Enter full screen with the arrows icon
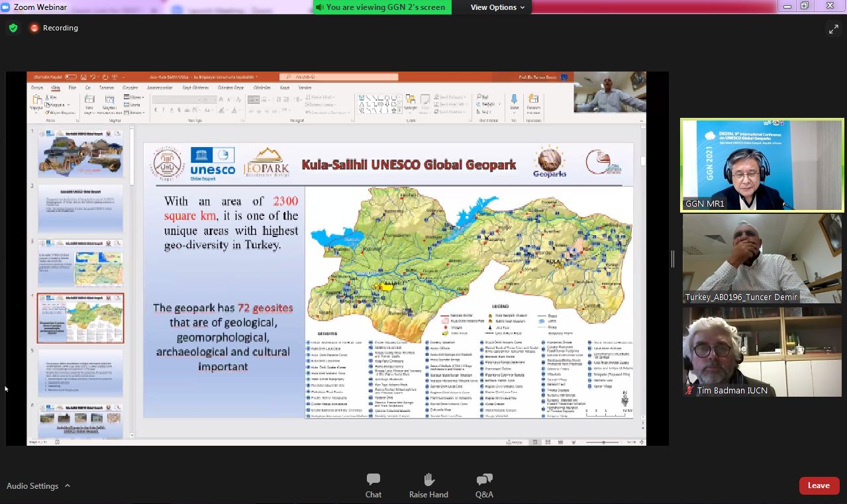 point(833,28)
